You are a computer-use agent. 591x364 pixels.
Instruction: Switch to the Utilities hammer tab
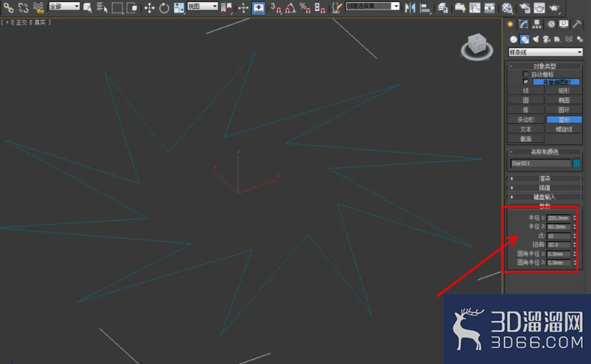577,24
